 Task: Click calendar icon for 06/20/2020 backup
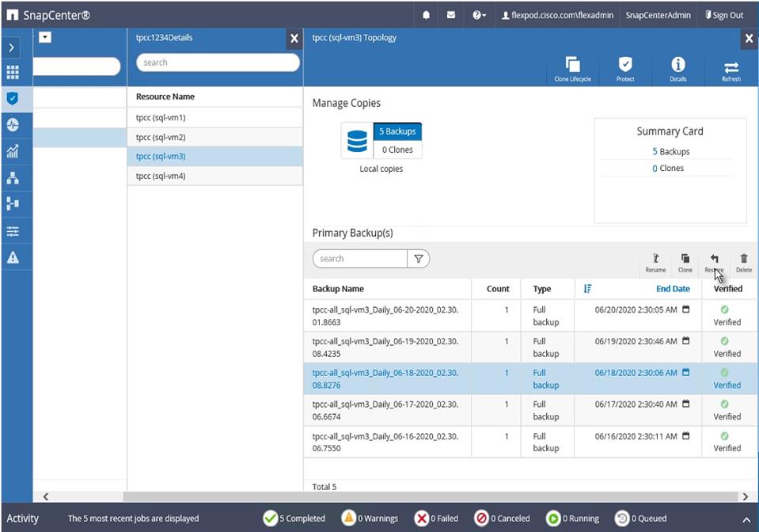tap(685, 310)
